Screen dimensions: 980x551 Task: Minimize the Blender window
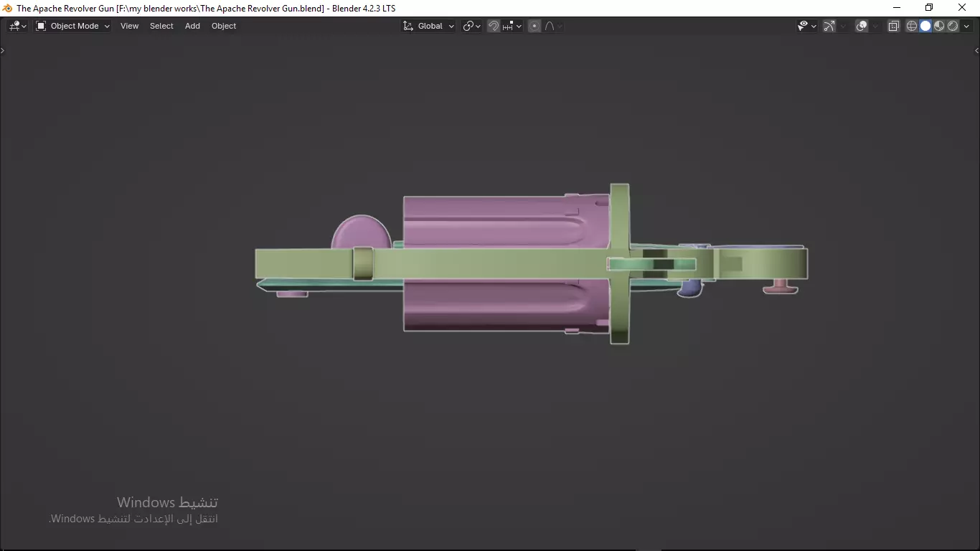pos(896,8)
